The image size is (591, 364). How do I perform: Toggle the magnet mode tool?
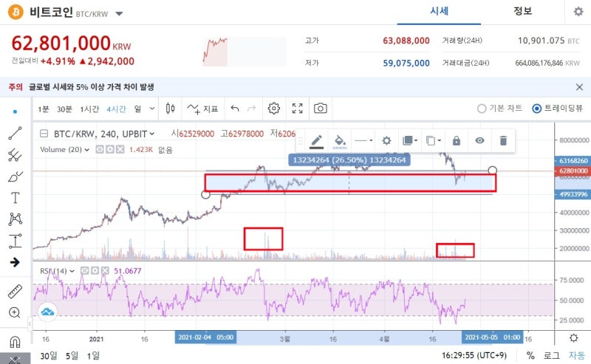coord(15,342)
